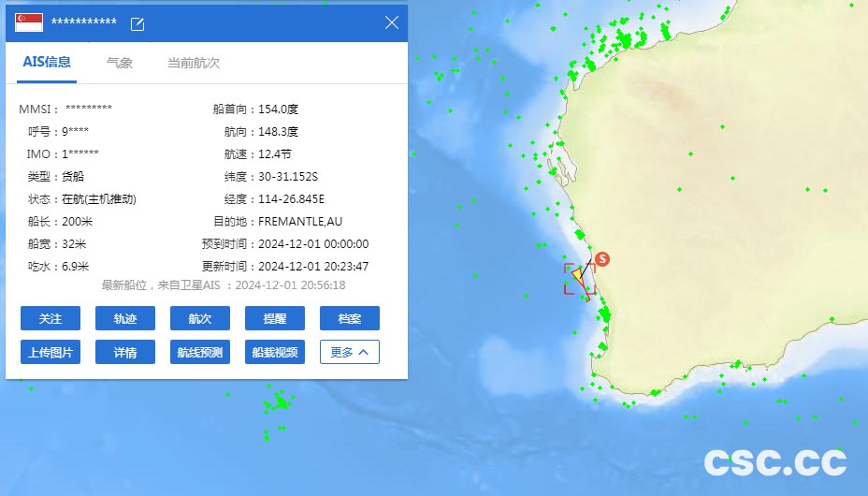Open the 气象 weather tab

(120, 63)
